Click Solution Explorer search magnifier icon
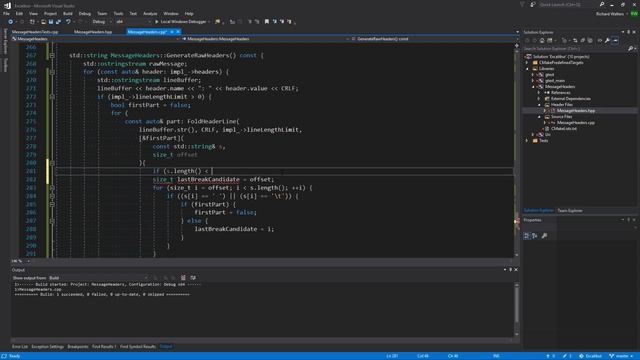The width and height of the screenshot is (640, 360). pos(630,49)
